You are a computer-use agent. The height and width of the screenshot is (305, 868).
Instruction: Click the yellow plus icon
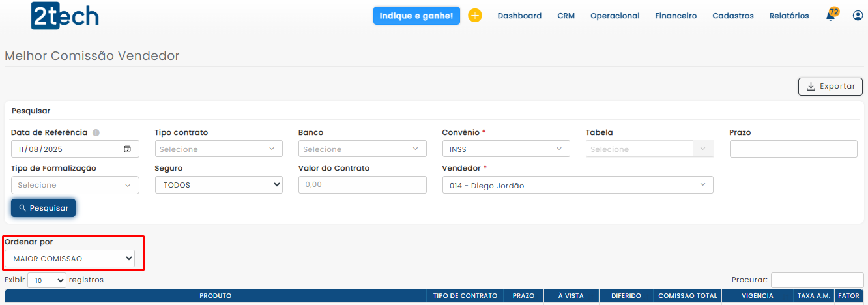point(475,16)
